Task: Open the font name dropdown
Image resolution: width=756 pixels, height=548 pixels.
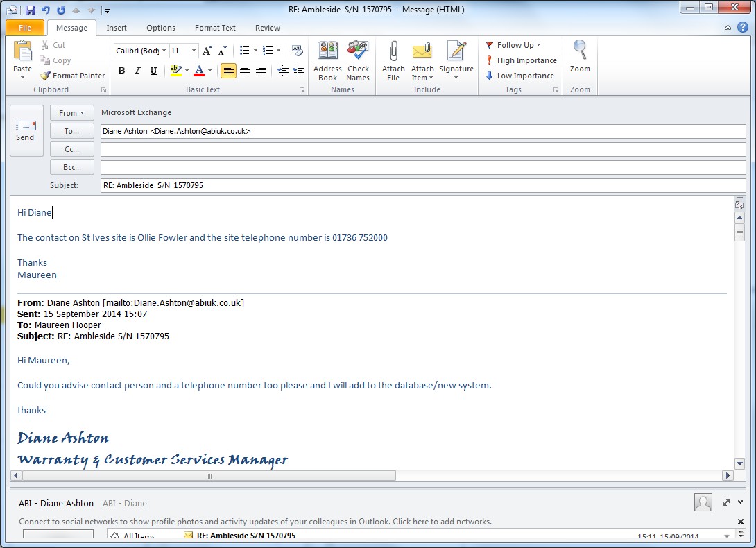Action: tap(164, 51)
